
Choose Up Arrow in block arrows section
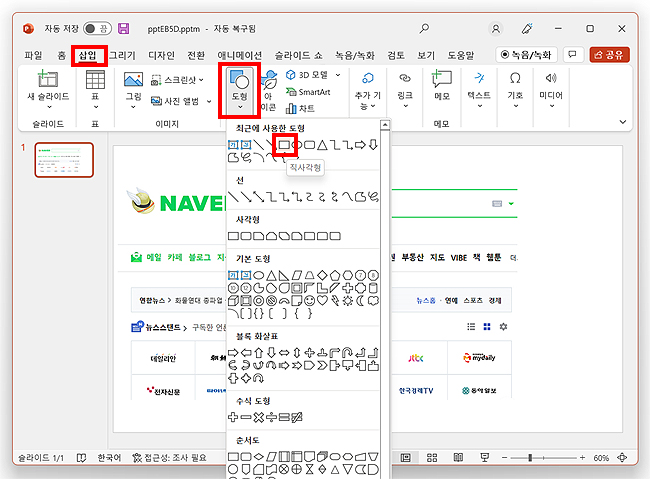259,353
